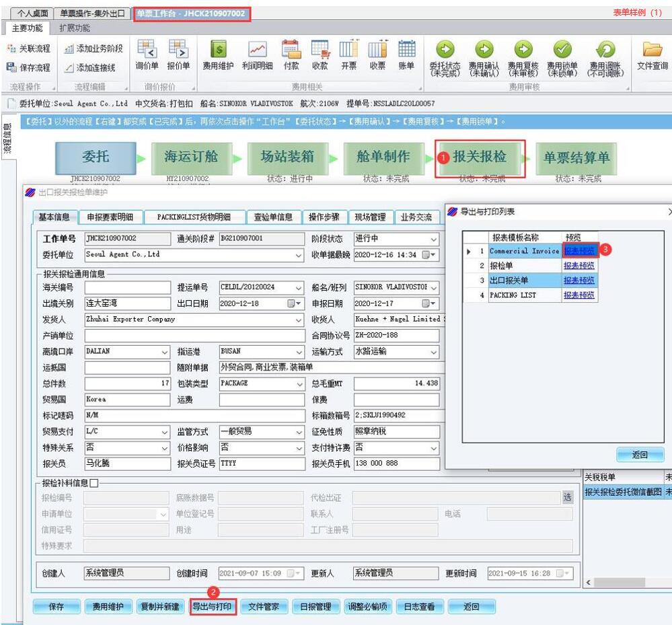
Task: Toggle the 报检补料信息 checkbox
Action: 94,482
